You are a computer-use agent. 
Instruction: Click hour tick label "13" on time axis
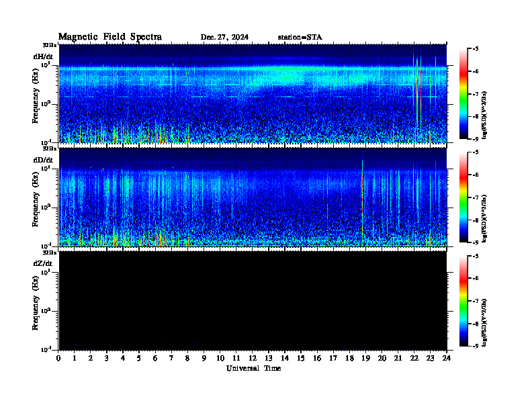coord(269,358)
